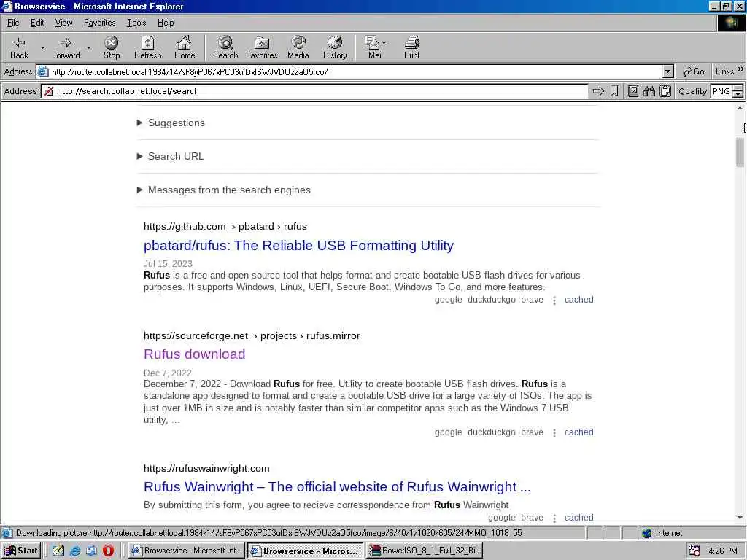Click Internet zone in status bar
747x560 pixels.
click(662, 533)
